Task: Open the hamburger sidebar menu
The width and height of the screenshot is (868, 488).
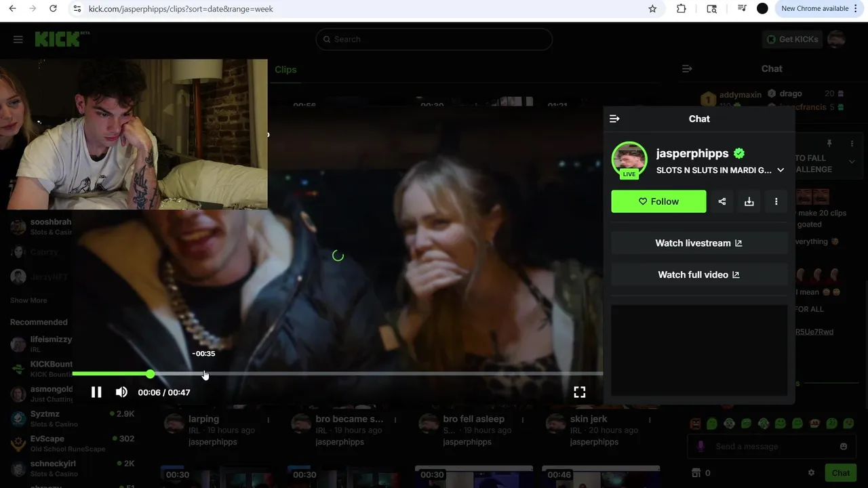Action: [x=18, y=39]
